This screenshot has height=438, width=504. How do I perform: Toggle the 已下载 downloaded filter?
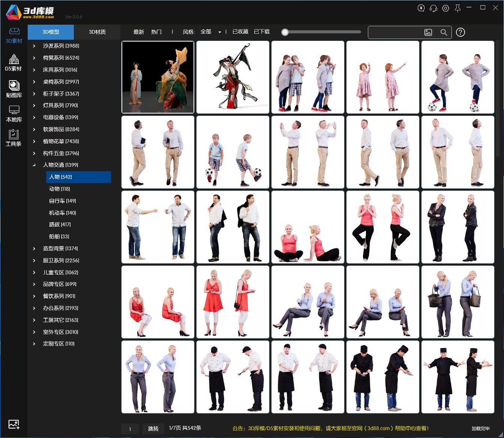tap(262, 32)
